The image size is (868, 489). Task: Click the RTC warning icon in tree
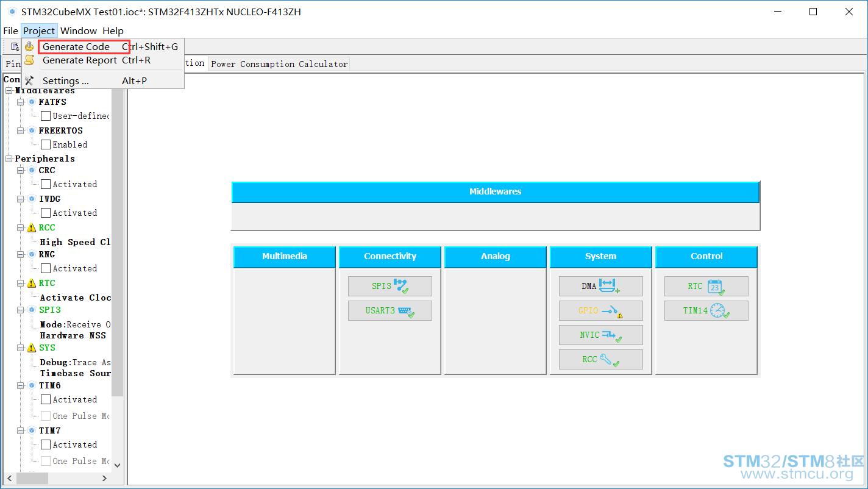32,283
